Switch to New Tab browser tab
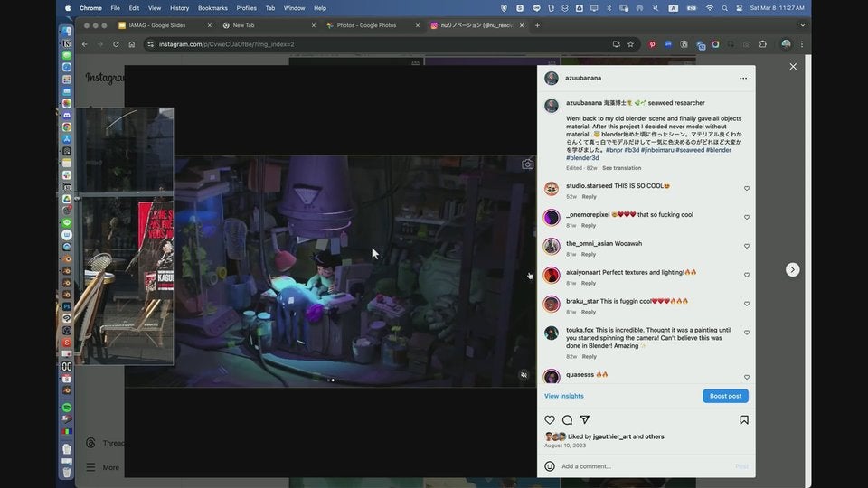Viewport: 868px width, 488px height. click(243, 25)
